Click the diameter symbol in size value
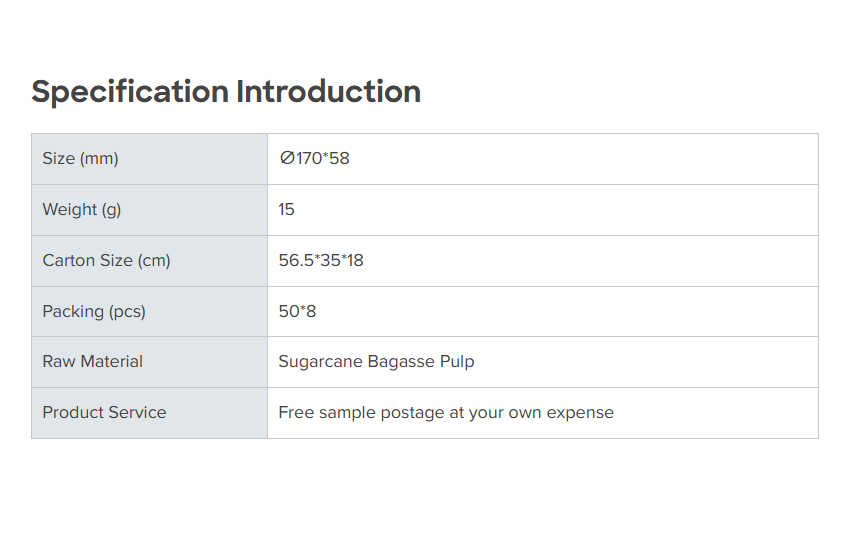852x559 pixels. [x=287, y=159]
